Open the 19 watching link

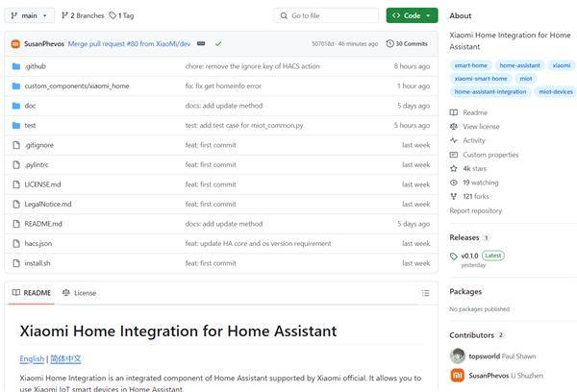[481, 183]
